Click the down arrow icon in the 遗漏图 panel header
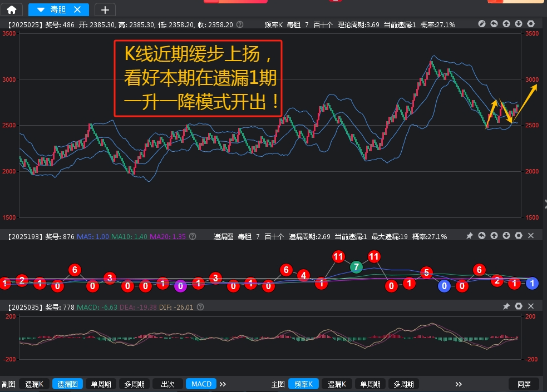 (506, 236)
